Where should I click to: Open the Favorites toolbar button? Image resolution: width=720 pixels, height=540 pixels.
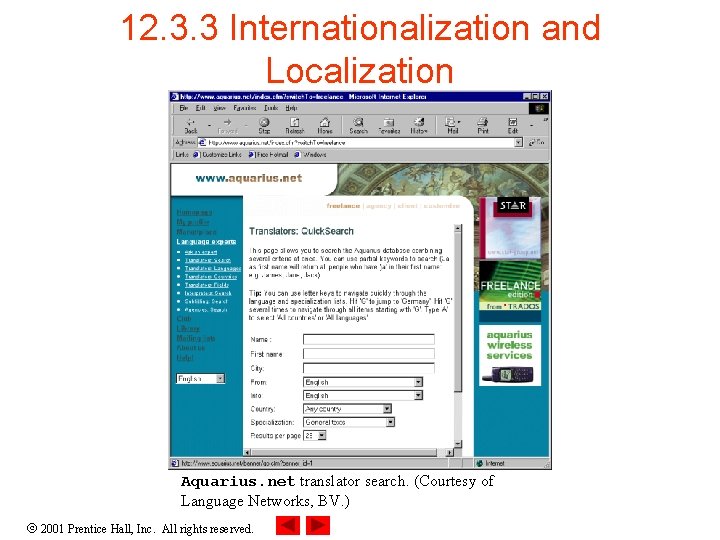(389, 125)
